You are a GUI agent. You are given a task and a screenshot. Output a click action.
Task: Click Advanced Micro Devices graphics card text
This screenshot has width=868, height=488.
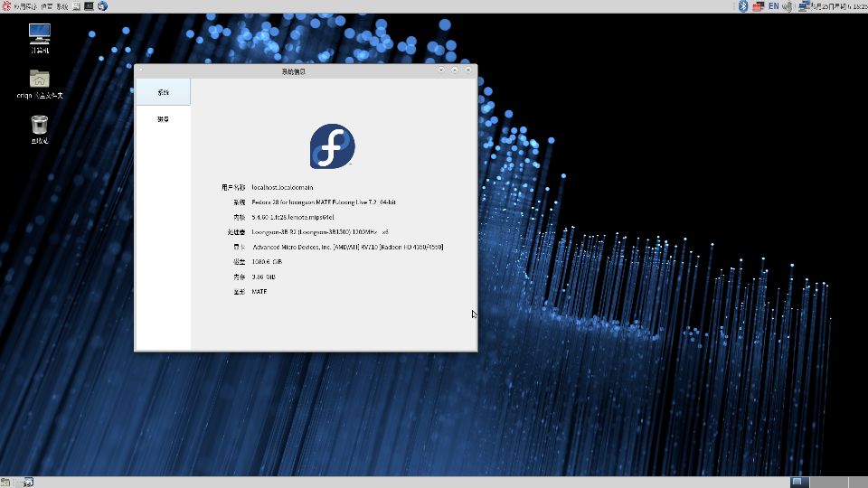(348, 248)
